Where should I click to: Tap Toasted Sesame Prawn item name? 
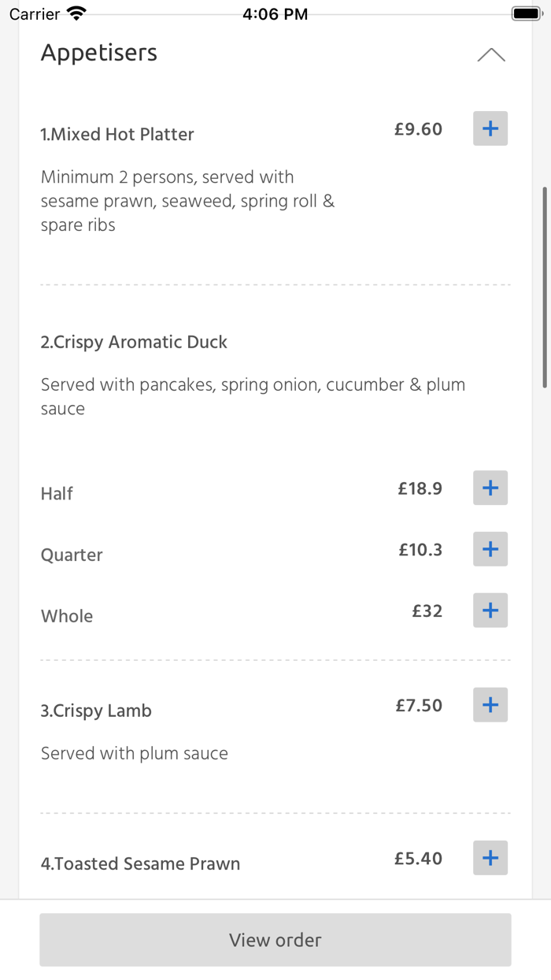[x=140, y=863]
